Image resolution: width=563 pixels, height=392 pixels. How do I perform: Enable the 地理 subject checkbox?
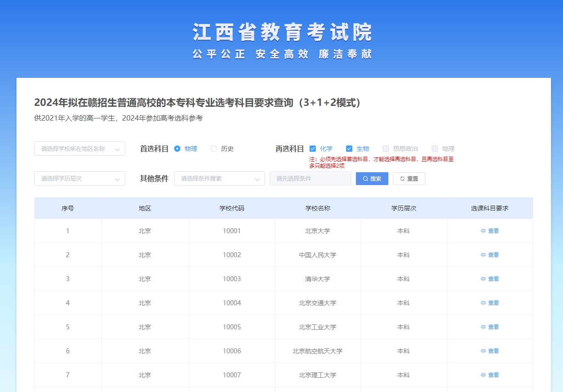[x=434, y=149]
